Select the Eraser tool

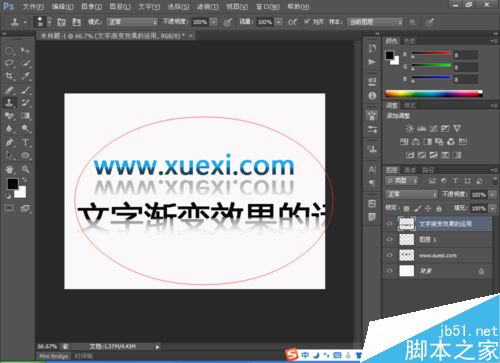click(9, 116)
